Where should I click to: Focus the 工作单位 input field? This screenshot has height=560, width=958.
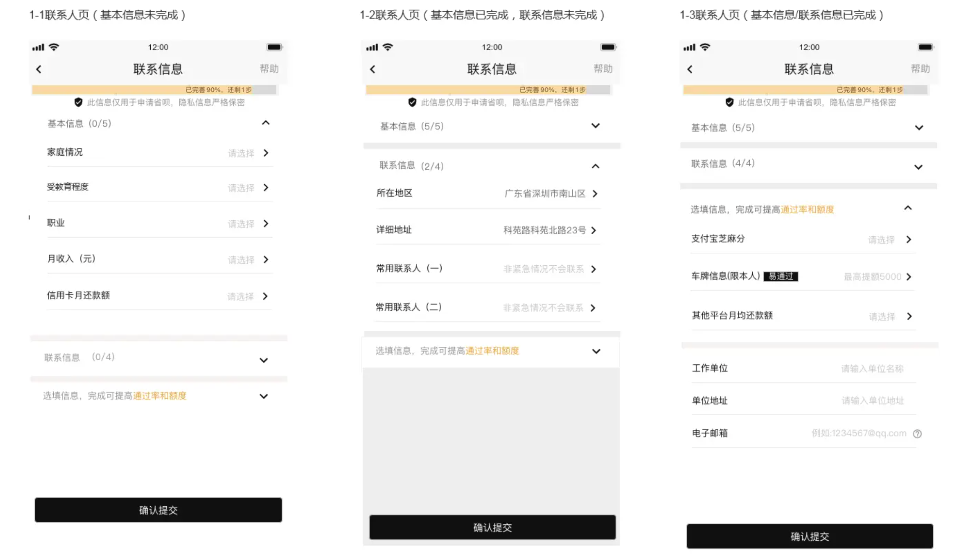pyautogui.click(x=872, y=369)
